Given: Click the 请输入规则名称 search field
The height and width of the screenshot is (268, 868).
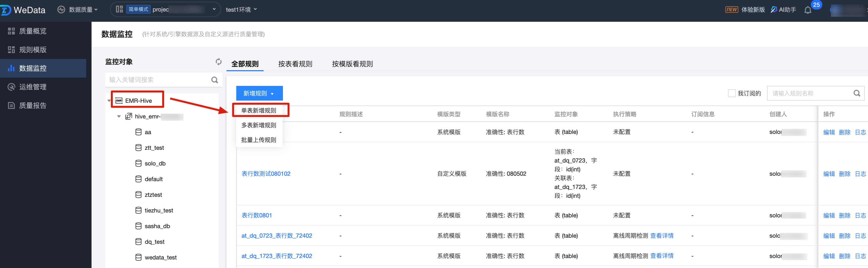Looking at the screenshot, I should click(809, 93).
